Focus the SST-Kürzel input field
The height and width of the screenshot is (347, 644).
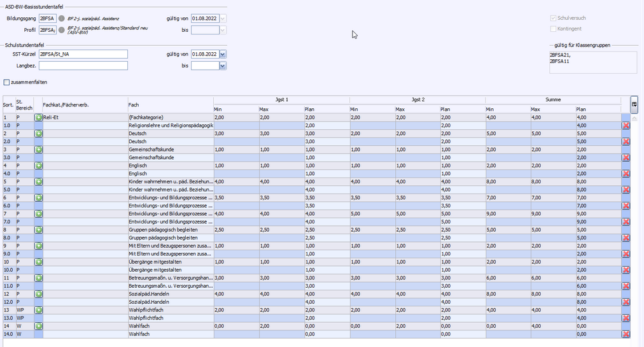coord(83,54)
